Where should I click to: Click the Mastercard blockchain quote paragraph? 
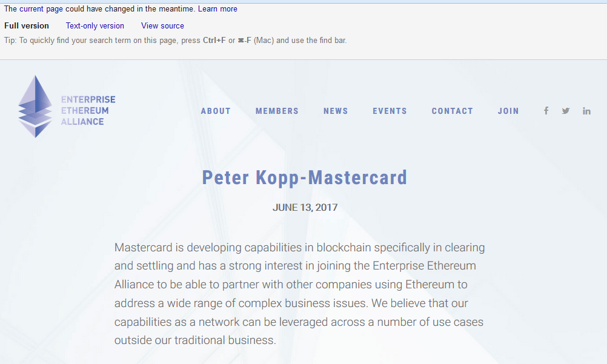point(300,294)
